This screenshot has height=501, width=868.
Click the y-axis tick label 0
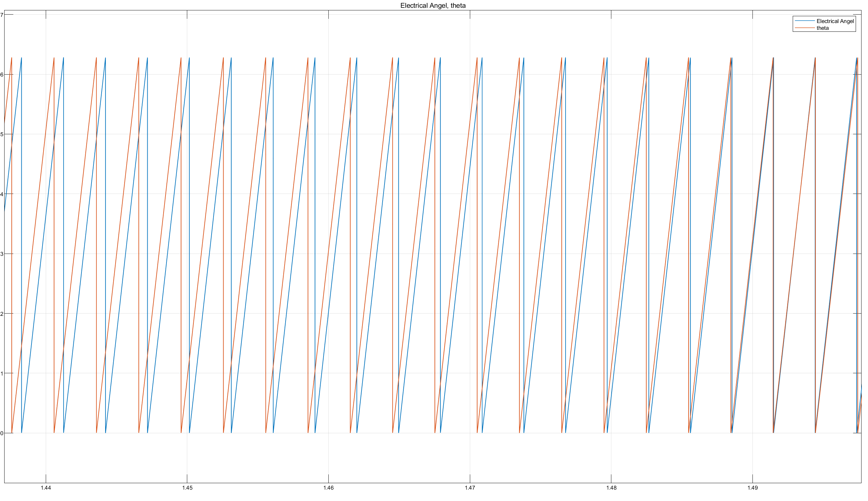coord(2,433)
